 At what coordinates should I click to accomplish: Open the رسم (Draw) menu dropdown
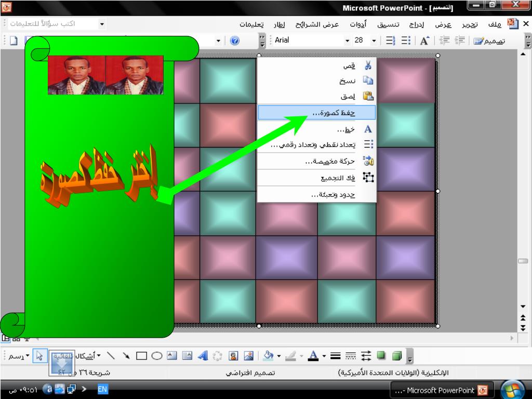point(19,356)
